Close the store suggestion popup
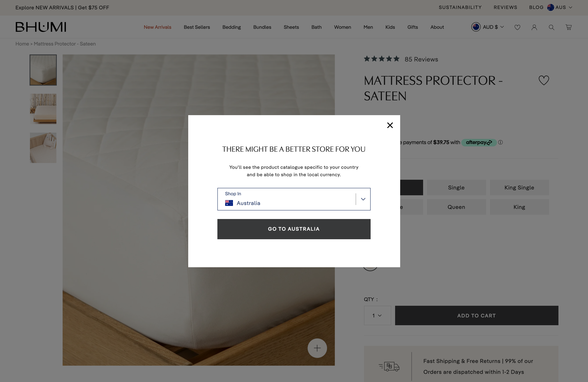588x382 pixels. (x=390, y=125)
